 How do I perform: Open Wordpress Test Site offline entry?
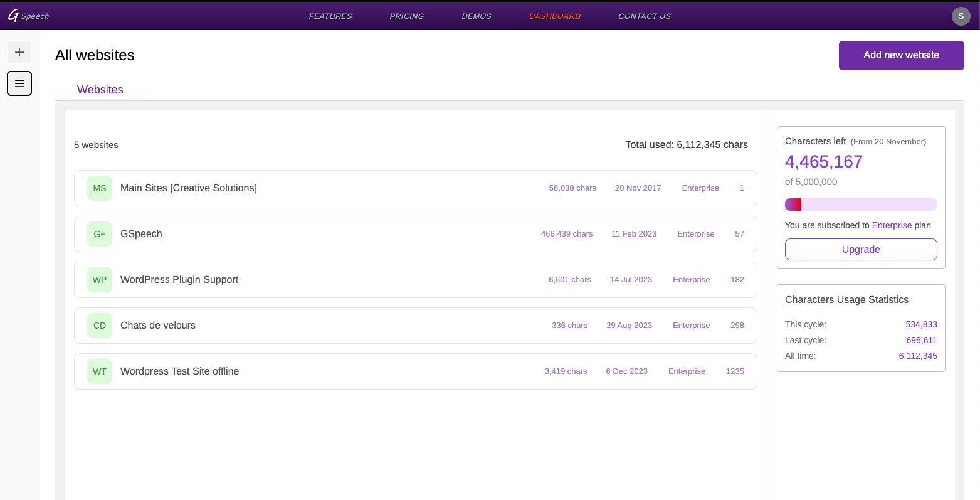pyautogui.click(x=179, y=371)
